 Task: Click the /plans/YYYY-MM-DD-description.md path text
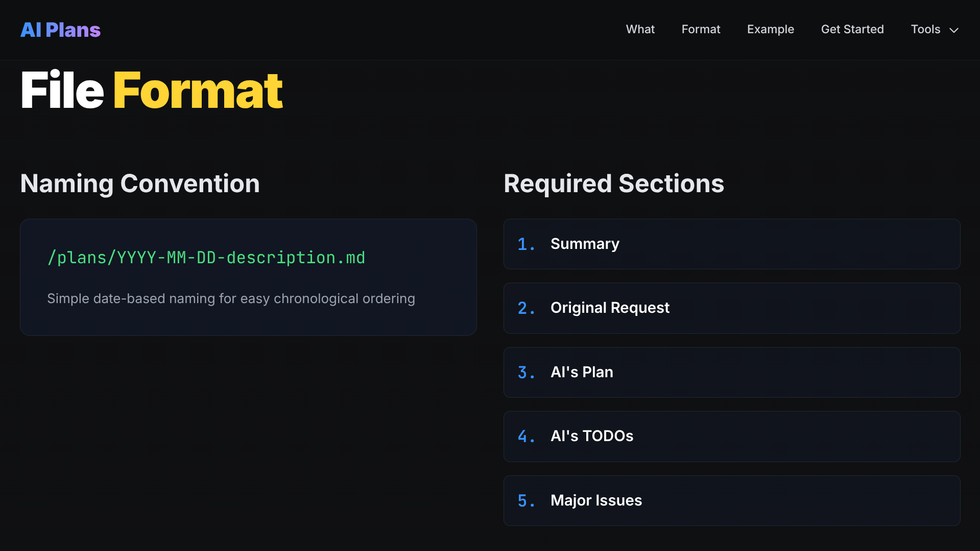206,258
